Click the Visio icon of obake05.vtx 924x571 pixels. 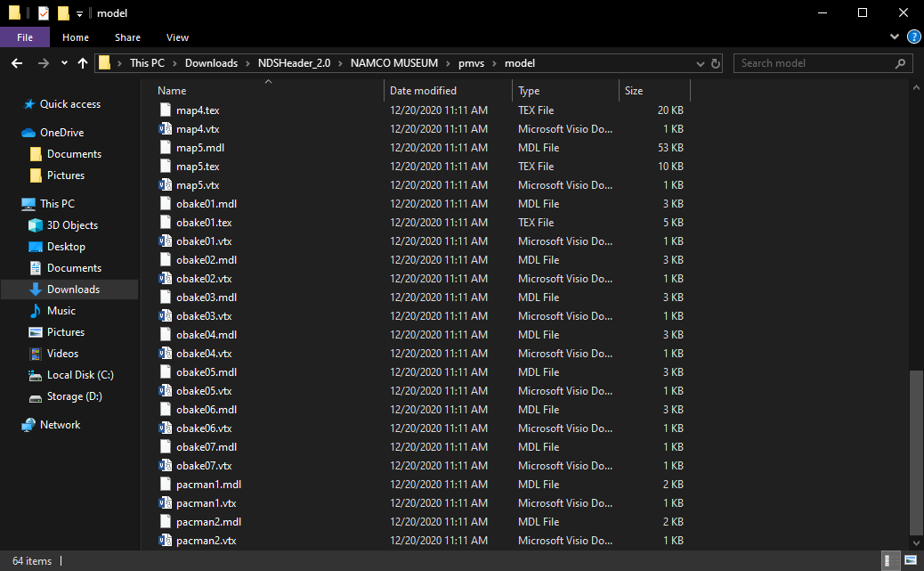click(x=166, y=390)
